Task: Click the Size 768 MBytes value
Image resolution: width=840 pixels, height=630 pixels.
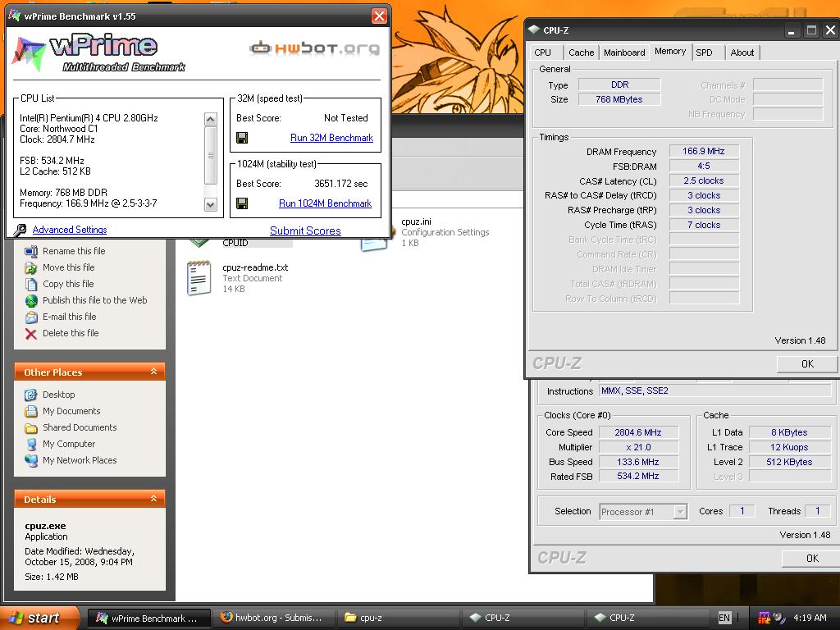Action: pos(619,99)
